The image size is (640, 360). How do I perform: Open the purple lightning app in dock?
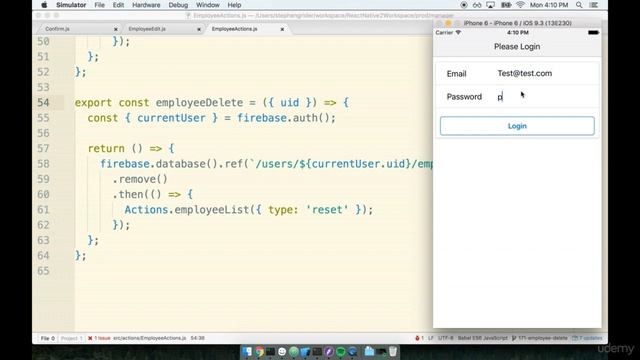click(x=329, y=351)
